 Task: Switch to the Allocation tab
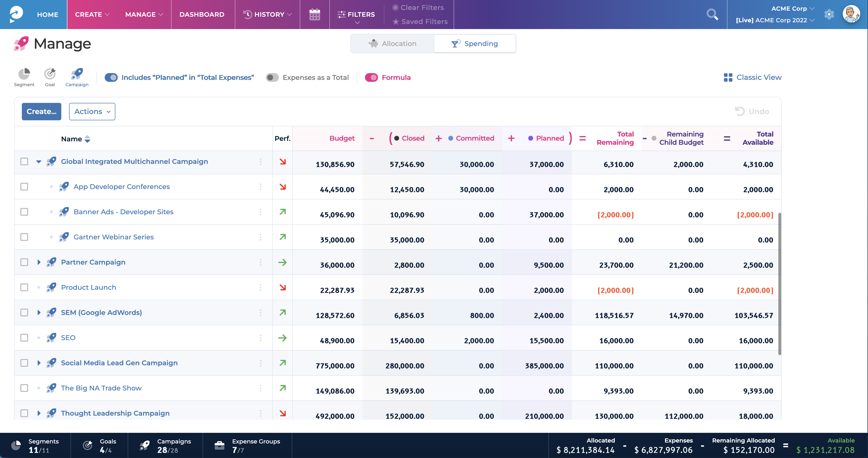[x=392, y=43]
